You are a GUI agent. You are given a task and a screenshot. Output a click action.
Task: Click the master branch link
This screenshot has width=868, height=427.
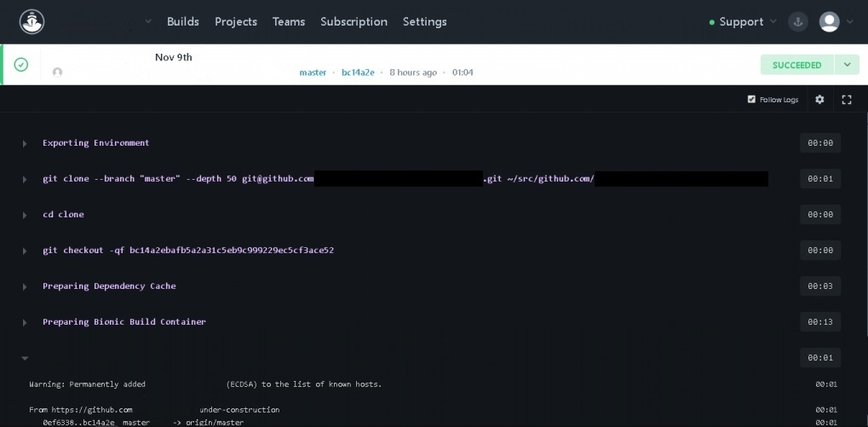pos(313,72)
